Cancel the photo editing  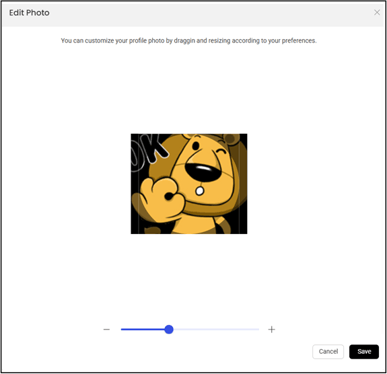(x=328, y=352)
